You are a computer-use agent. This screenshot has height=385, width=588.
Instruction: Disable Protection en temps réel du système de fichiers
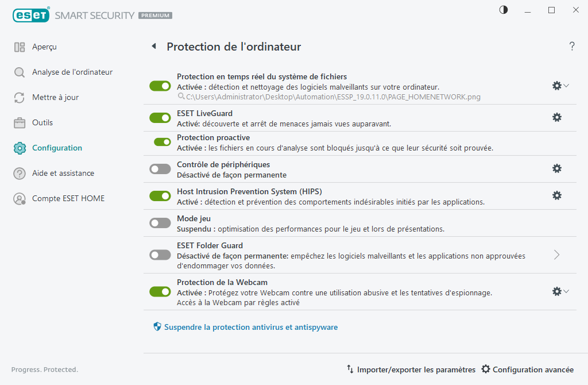(x=160, y=86)
